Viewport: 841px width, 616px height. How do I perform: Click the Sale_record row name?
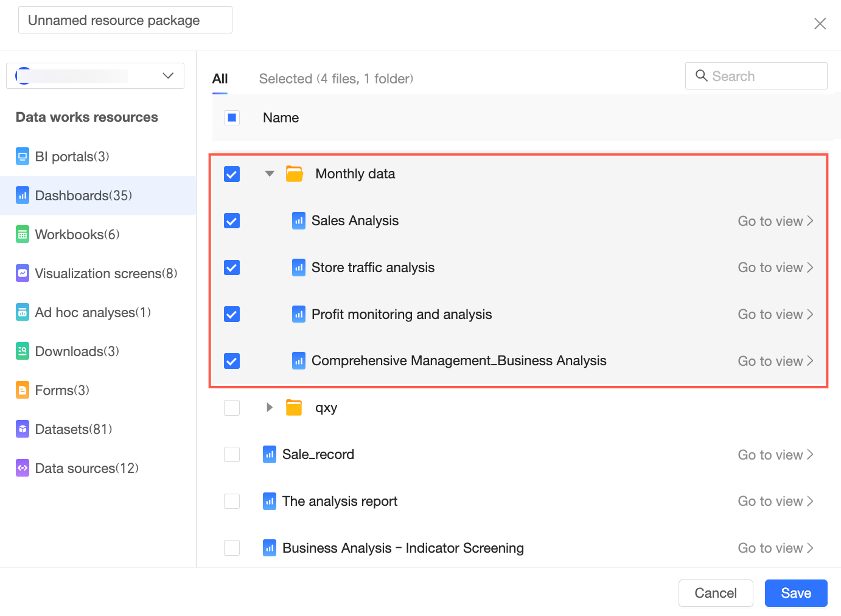coord(318,455)
